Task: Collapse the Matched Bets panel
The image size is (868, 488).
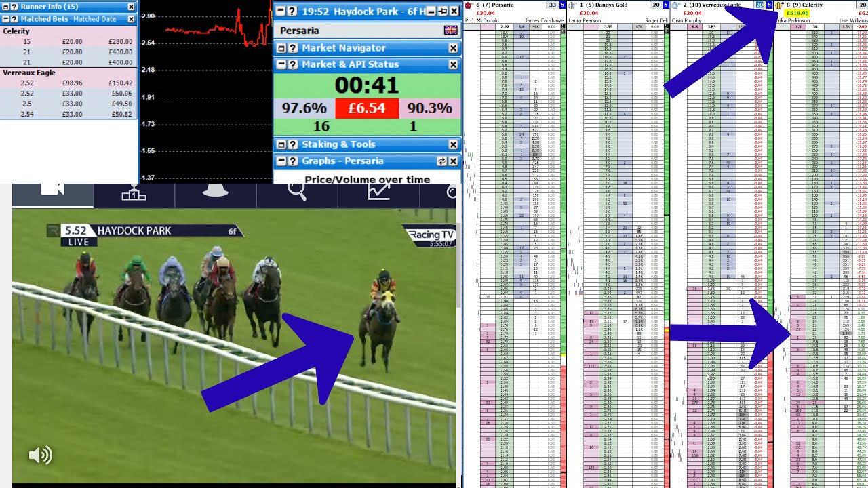Action: pyautogui.click(x=6, y=19)
